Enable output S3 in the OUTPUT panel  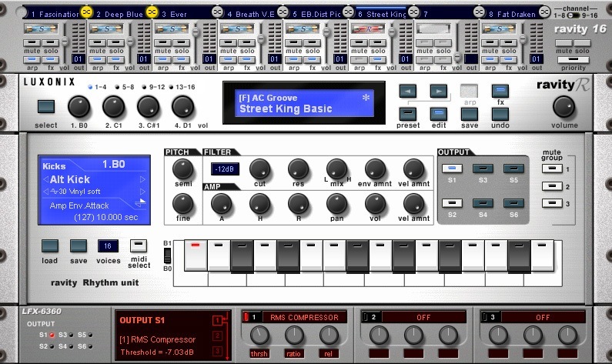point(483,169)
